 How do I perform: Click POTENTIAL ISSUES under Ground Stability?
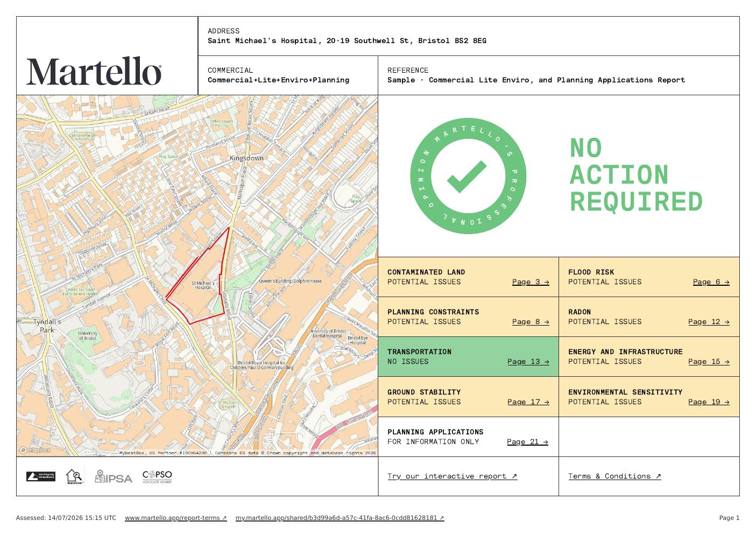424,402
